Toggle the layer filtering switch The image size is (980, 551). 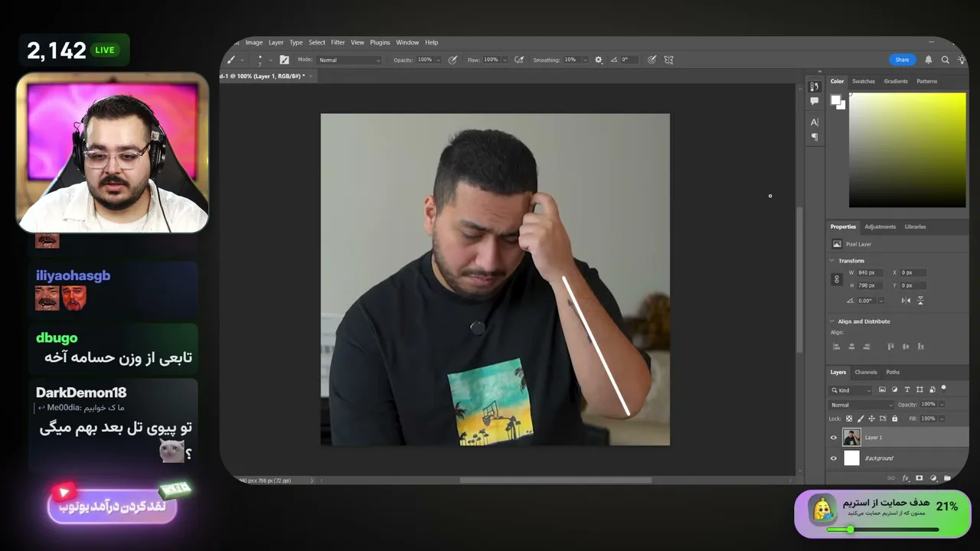[944, 388]
